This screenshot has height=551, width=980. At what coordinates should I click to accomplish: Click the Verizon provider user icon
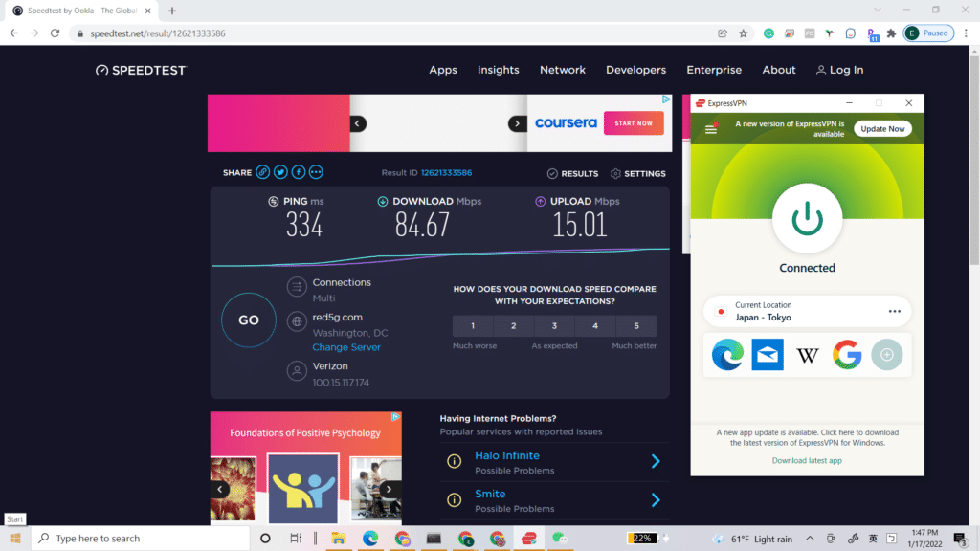[297, 371]
